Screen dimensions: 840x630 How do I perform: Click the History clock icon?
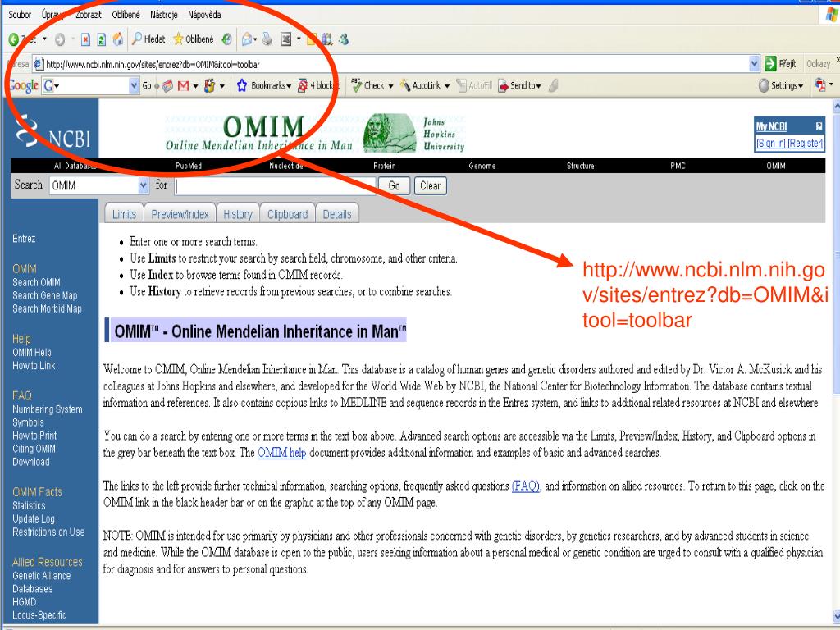[226, 39]
